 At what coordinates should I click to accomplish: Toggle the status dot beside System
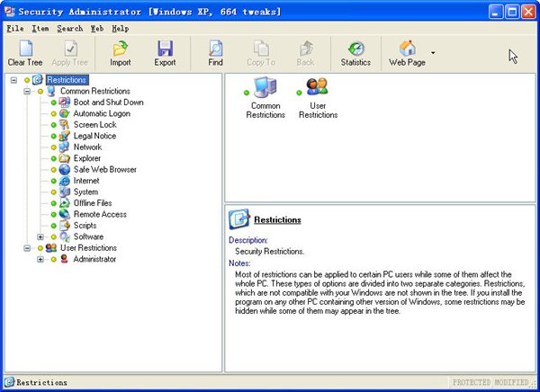[53, 192]
